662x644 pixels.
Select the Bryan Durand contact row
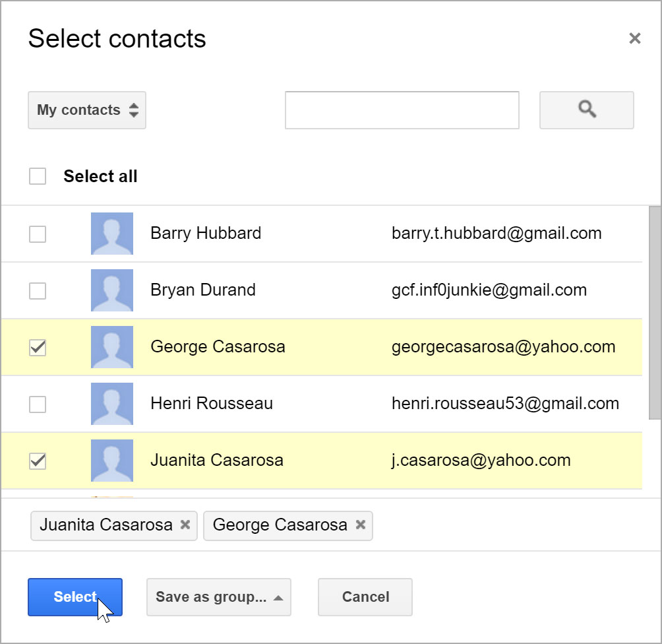pos(330,290)
